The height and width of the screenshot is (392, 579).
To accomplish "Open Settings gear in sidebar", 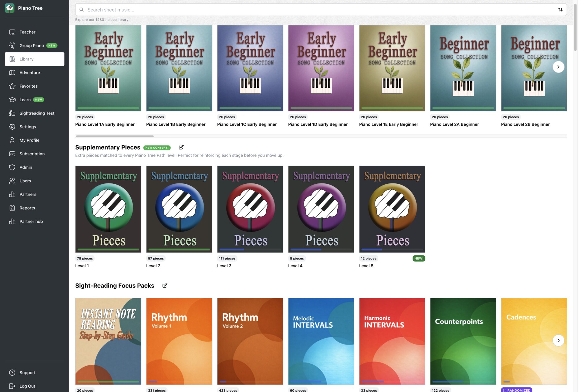I will tap(34, 127).
